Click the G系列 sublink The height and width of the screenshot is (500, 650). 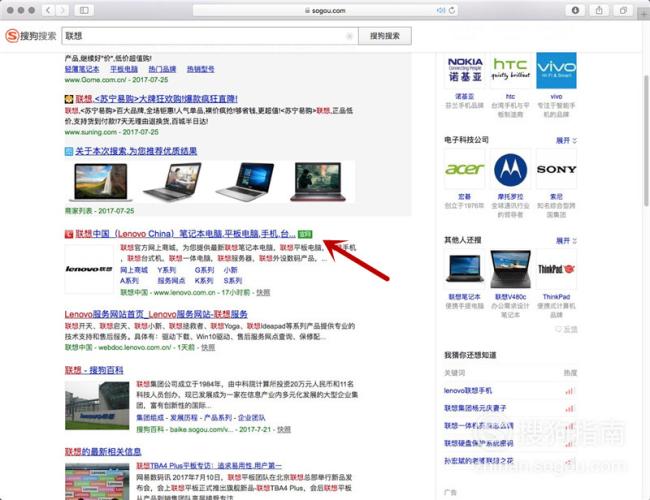click(204, 270)
